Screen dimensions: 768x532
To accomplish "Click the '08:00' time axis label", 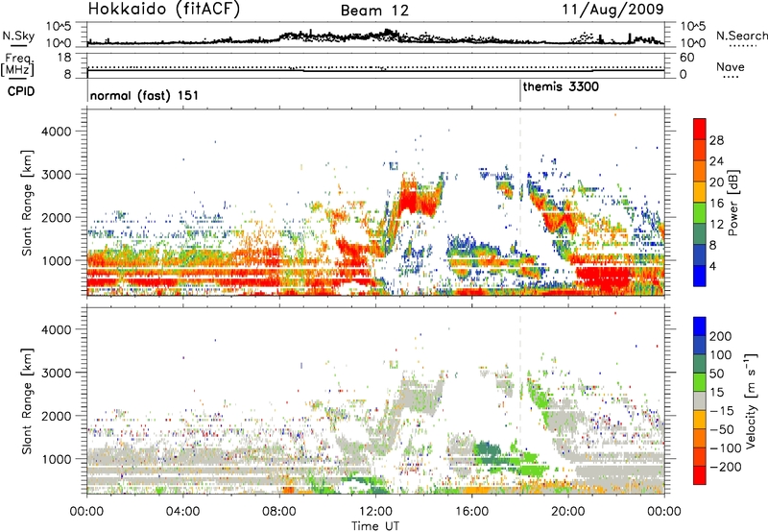I will pos(279,511).
